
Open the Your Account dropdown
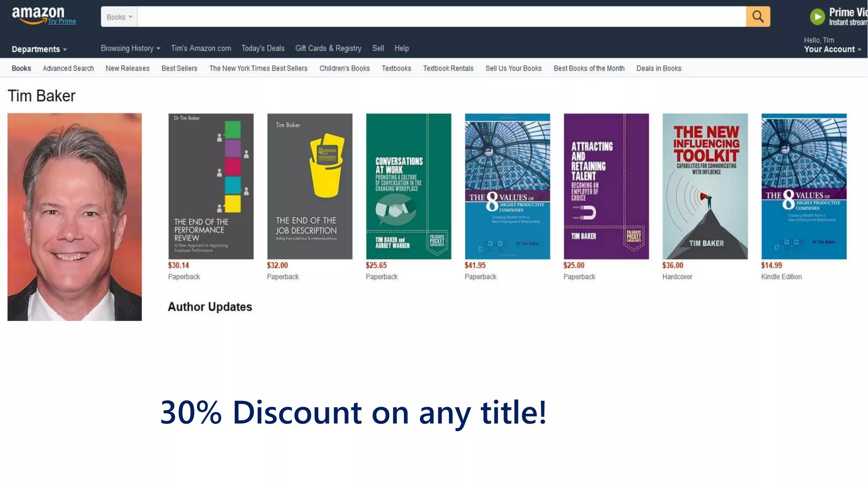tap(832, 49)
